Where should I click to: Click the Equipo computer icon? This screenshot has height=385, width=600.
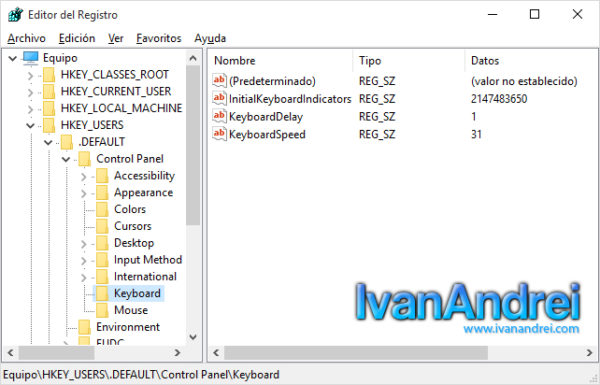[x=31, y=58]
